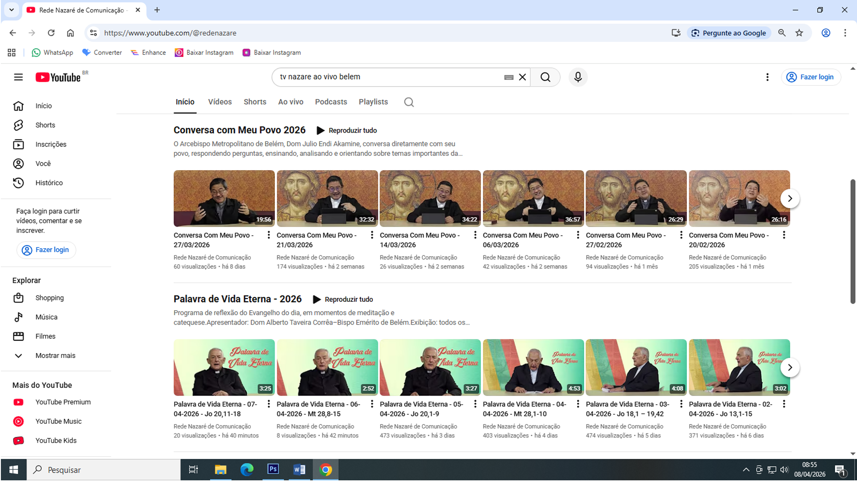
Task: Open the YouTube hamburger guide menu
Action: point(18,77)
